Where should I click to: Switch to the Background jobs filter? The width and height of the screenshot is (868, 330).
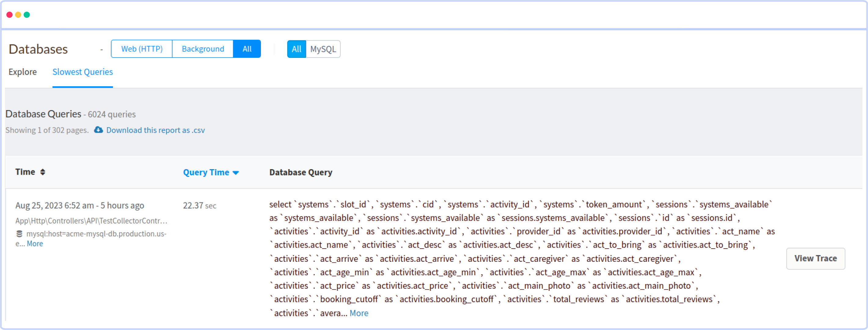coord(203,49)
